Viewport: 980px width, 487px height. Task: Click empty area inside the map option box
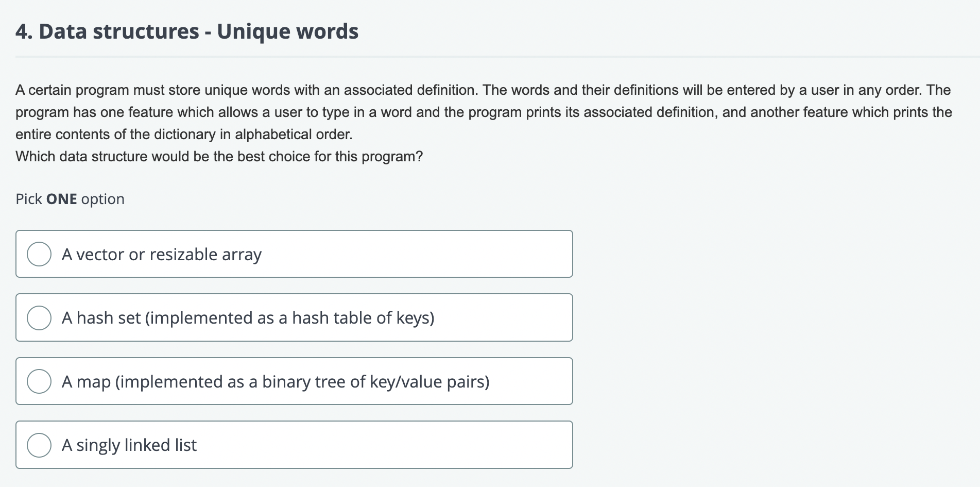coord(530,381)
